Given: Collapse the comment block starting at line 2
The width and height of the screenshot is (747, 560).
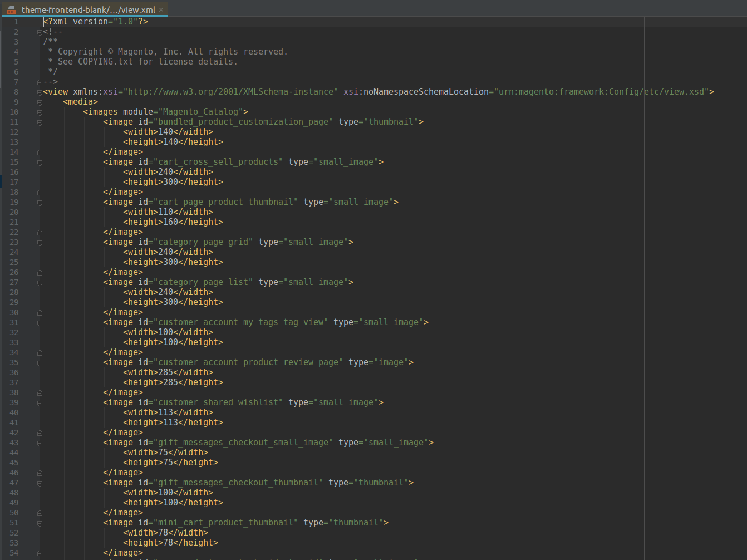Looking at the screenshot, I should coord(40,32).
